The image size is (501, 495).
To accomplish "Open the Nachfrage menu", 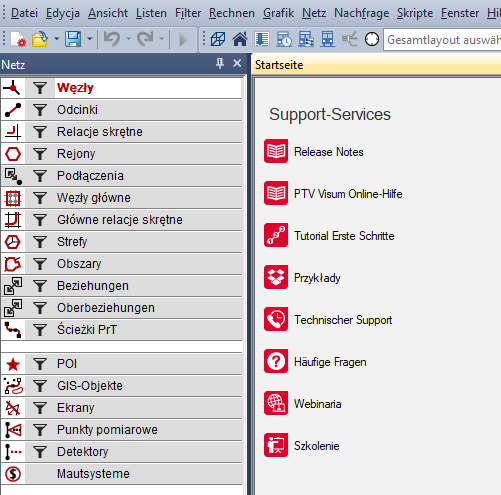I will 362,13.
